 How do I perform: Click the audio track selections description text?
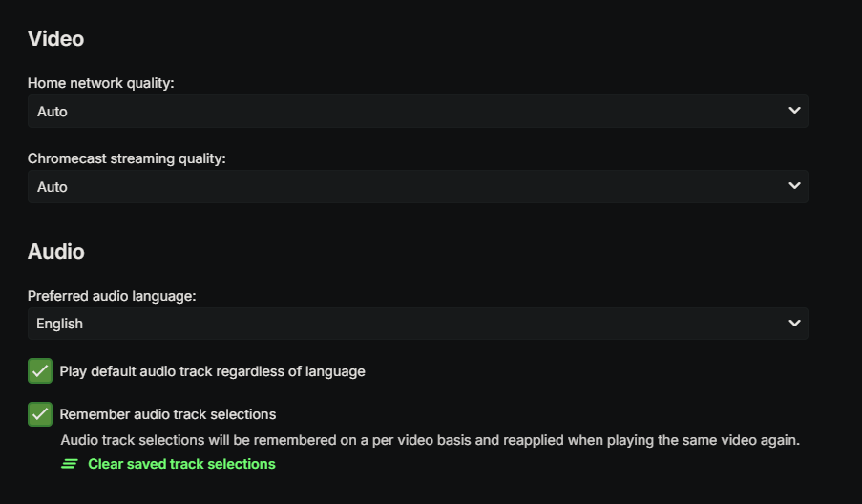tap(430, 440)
